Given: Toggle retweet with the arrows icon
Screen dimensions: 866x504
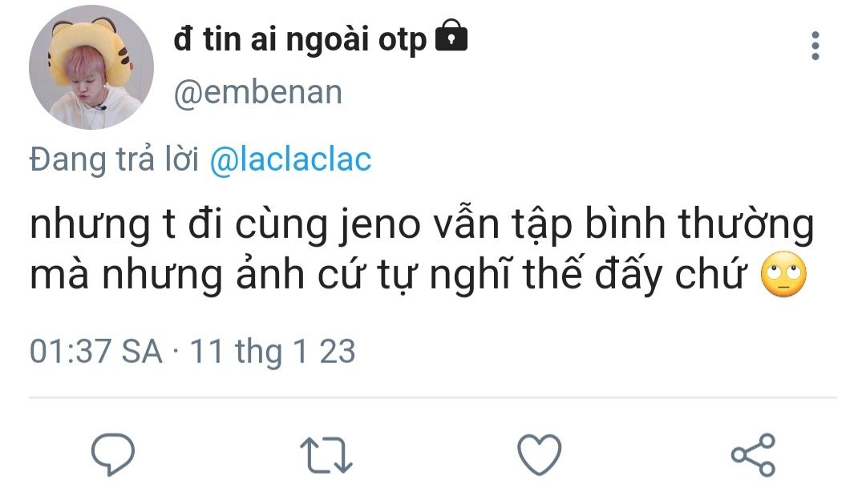Looking at the screenshot, I should pyautogui.click(x=326, y=454).
